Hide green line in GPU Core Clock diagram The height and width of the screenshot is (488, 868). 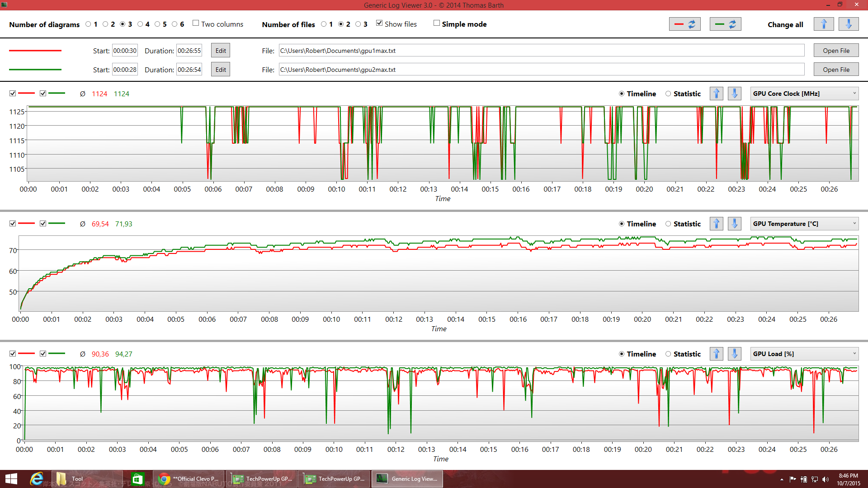43,94
